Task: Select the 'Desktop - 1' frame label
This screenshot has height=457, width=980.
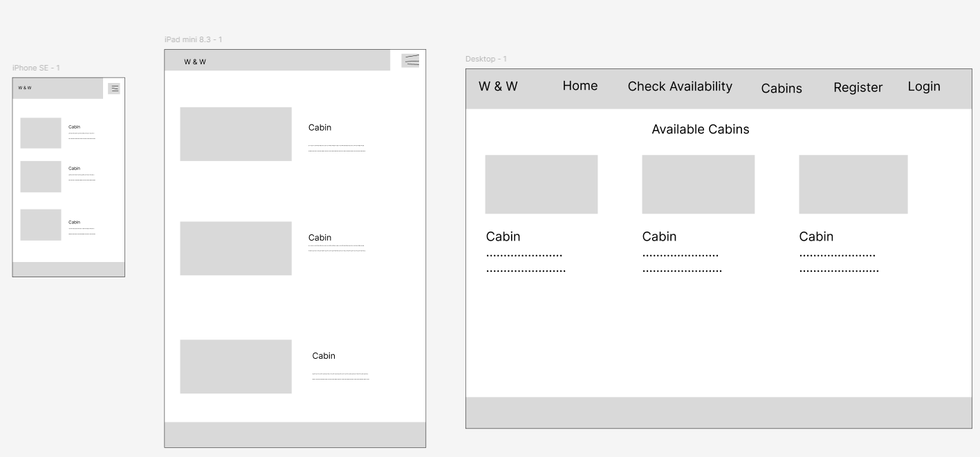Action: pos(486,59)
